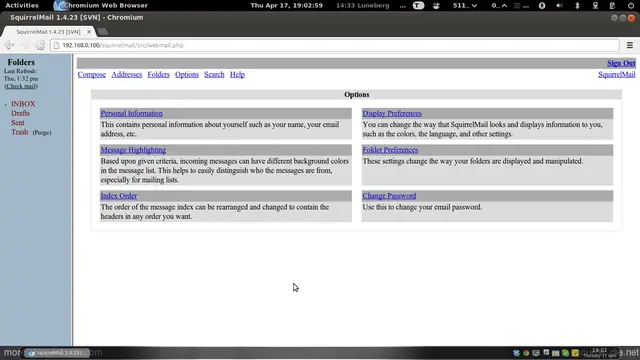
Task: Open the Help link
Action: 237,74
